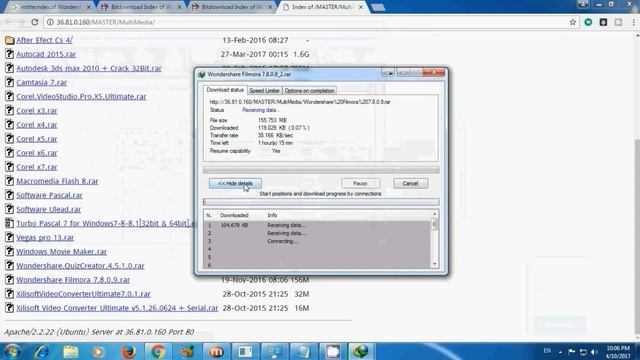This screenshot has height=360, width=640.
Task: Open Software Pascal.rar link
Action: 49,195
